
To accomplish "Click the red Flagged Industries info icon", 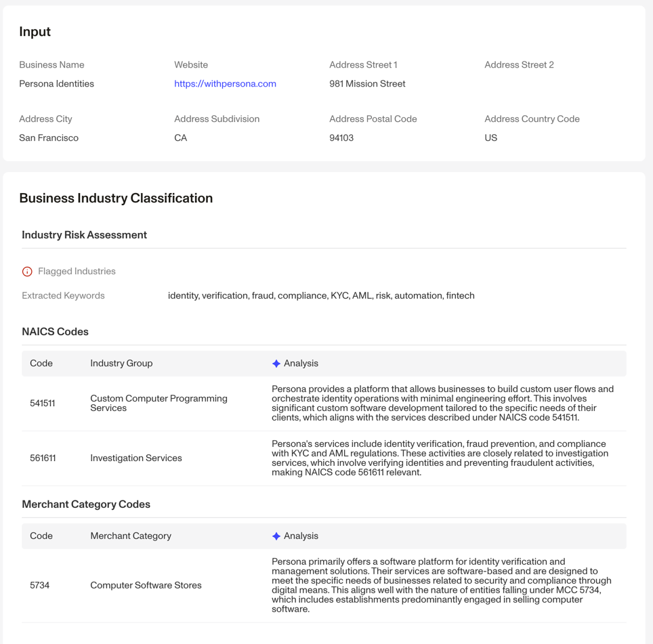I will 27,272.
